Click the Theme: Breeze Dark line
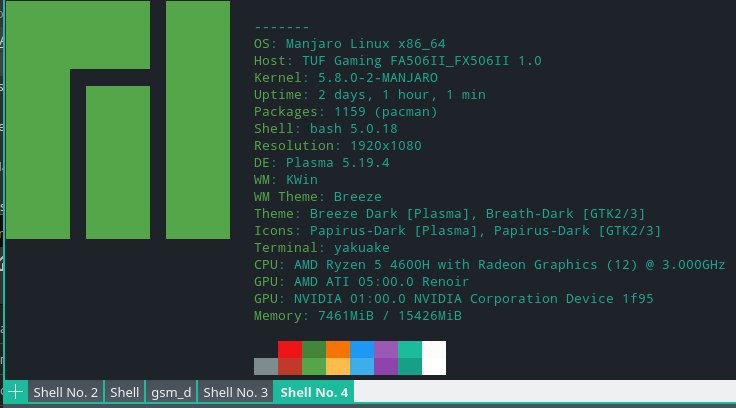This screenshot has width=736, height=408. (x=449, y=214)
